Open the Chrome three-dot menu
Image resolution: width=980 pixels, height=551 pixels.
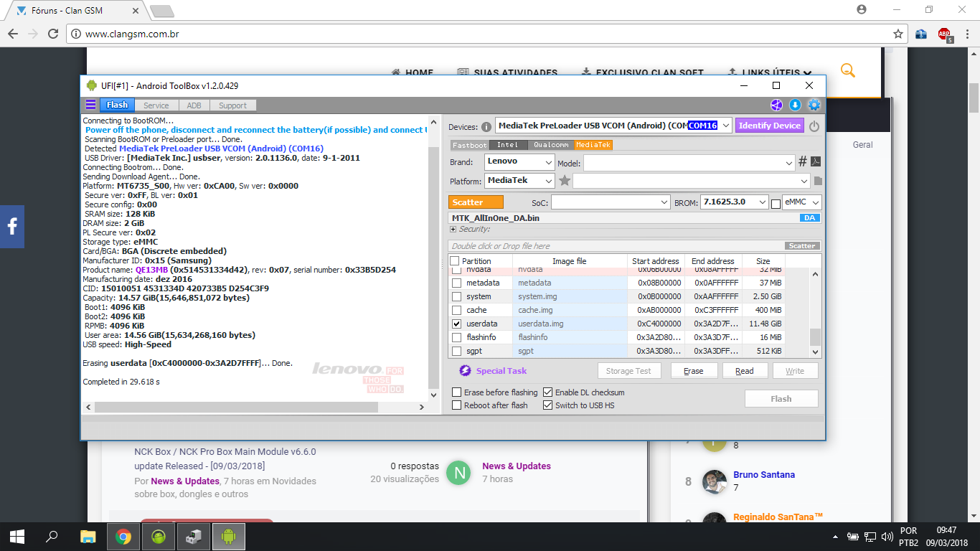coord(966,34)
